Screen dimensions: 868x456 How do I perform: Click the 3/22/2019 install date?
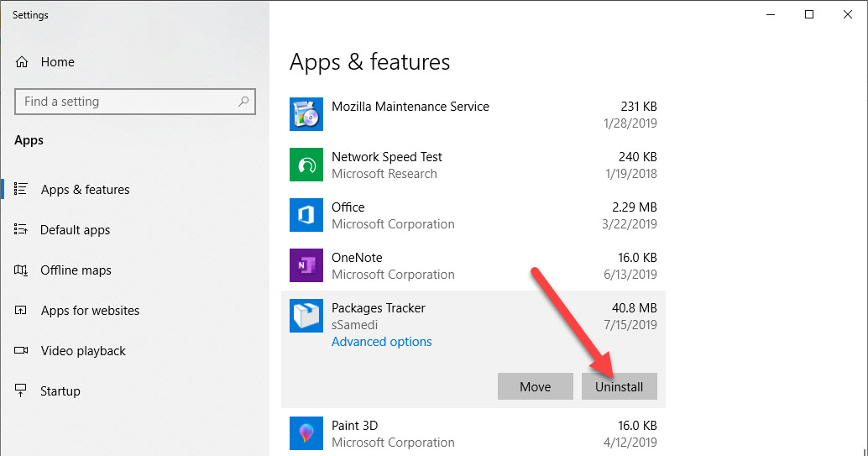(x=630, y=224)
